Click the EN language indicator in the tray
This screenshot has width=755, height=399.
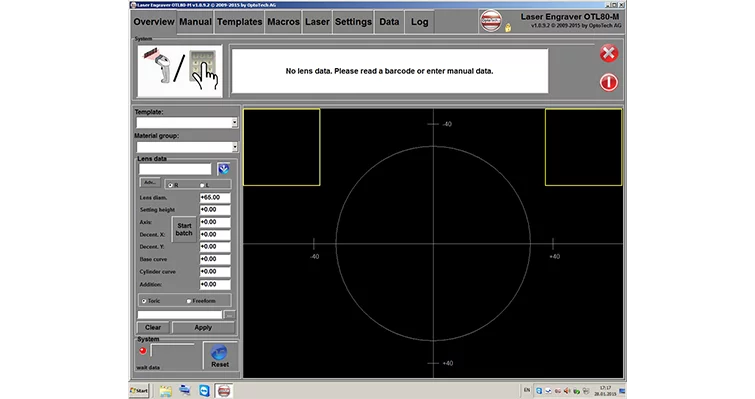[527, 390]
